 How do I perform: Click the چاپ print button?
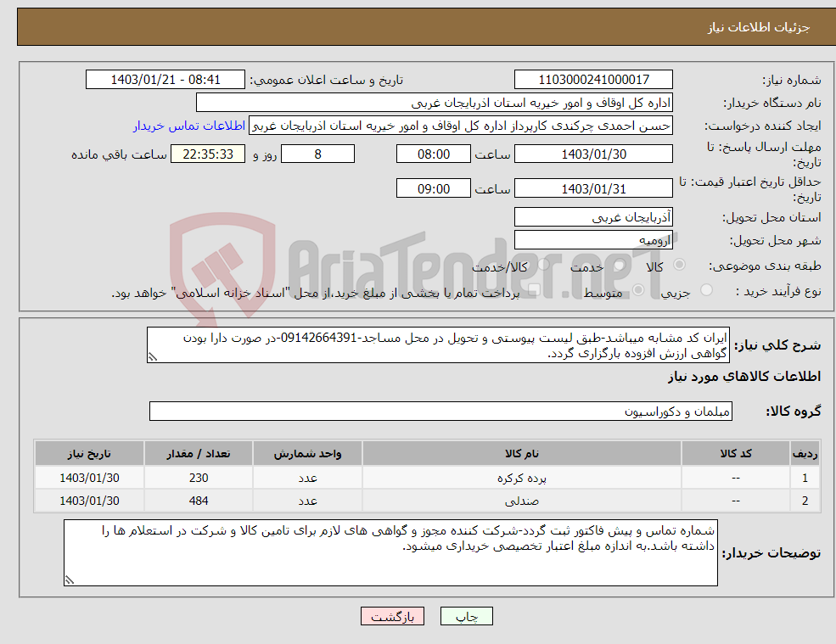click(x=467, y=616)
